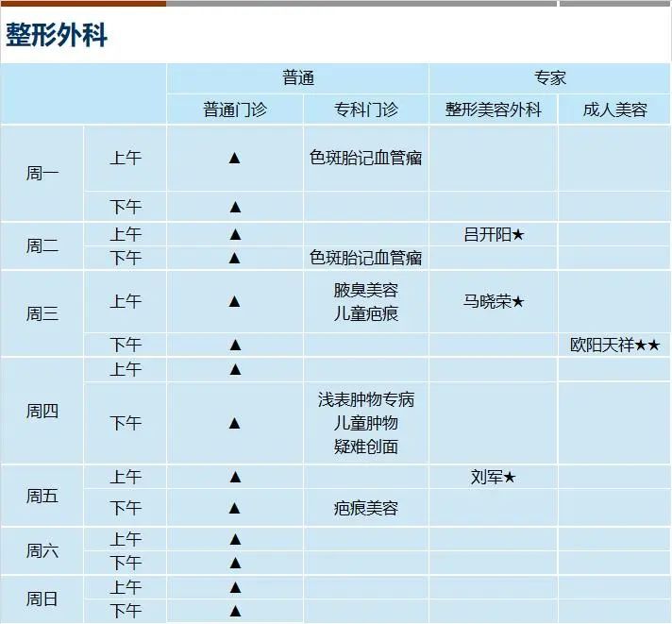Image resolution: width=672 pixels, height=624 pixels.
Task: Click 下午 in the 周五 row
Action: point(126,508)
